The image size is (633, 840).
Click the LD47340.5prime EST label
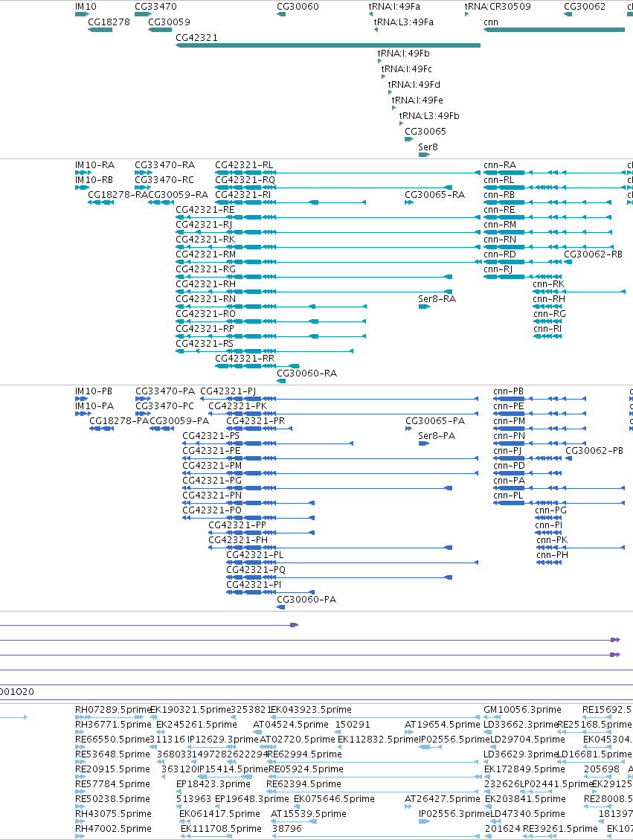click(x=527, y=814)
